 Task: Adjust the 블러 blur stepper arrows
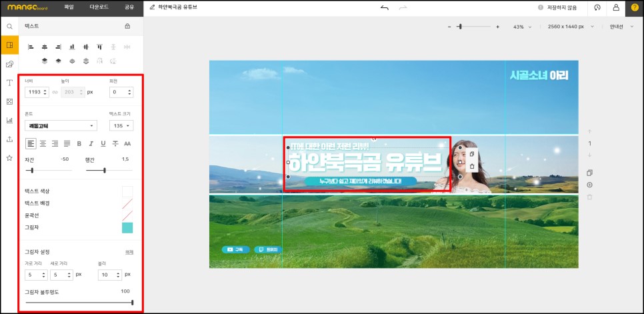coord(118,275)
